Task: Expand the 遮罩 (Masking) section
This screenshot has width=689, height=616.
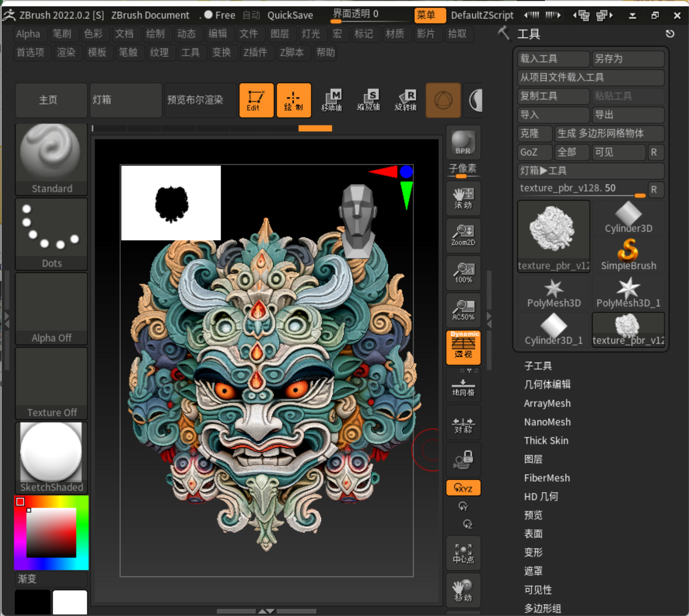Action: [x=533, y=571]
